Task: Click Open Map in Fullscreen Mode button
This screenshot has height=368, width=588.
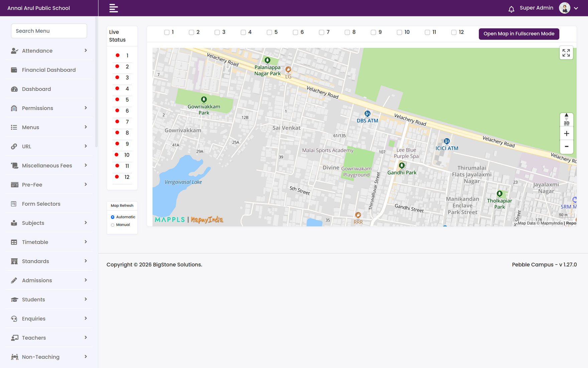Action: click(x=519, y=34)
